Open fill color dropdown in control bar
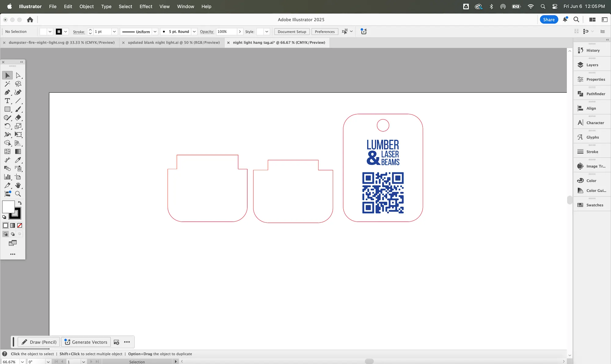 (50, 32)
